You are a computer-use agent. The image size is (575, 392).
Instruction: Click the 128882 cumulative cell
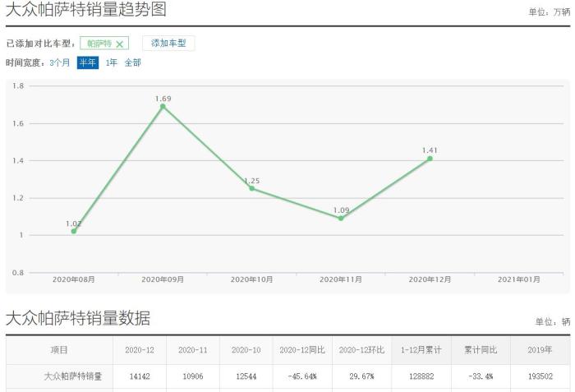(421, 376)
